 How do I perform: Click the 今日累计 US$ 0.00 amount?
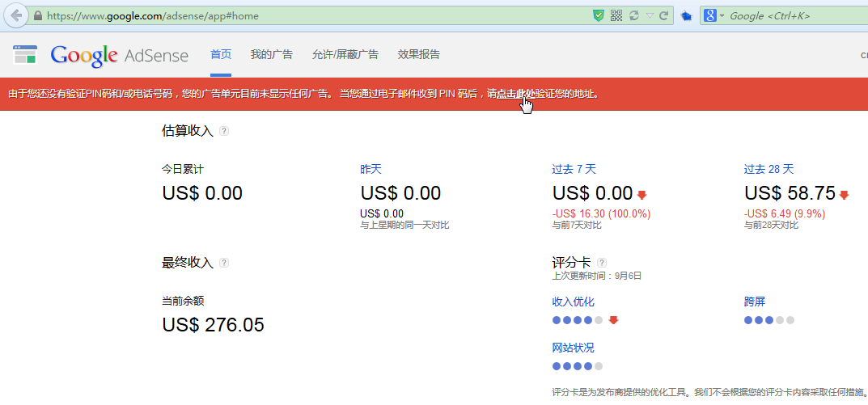pyautogui.click(x=202, y=193)
